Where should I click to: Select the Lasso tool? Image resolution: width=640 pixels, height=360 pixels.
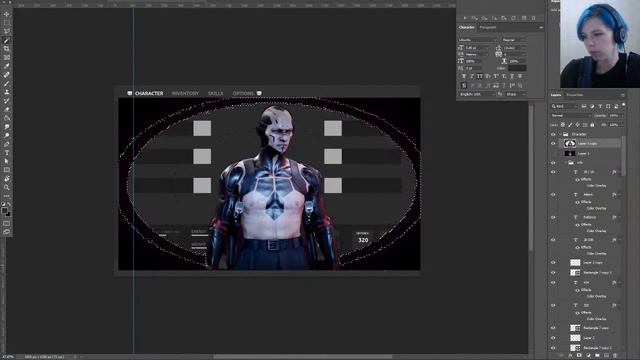[7, 31]
